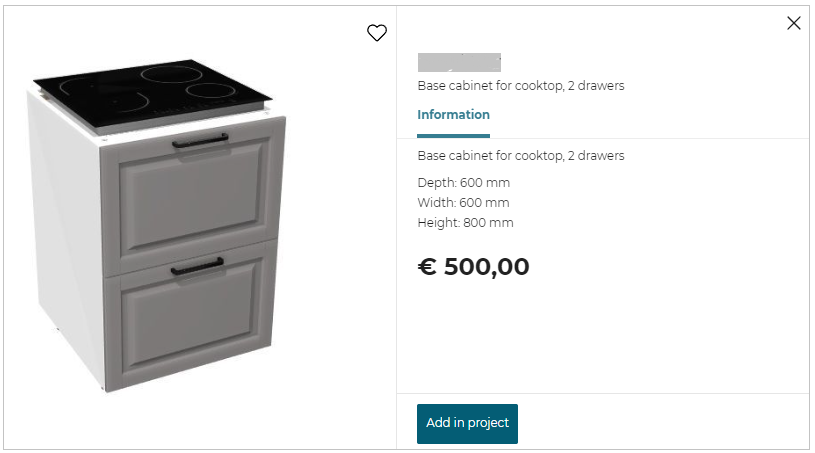Click the Height: 800 mm line
This screenshot has width=815, height=453.
pyautogui.click(x=465, y=223)
